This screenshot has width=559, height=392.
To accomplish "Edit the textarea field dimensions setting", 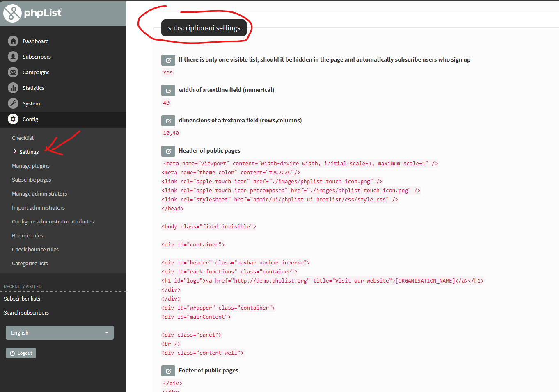I will (168, 121).
